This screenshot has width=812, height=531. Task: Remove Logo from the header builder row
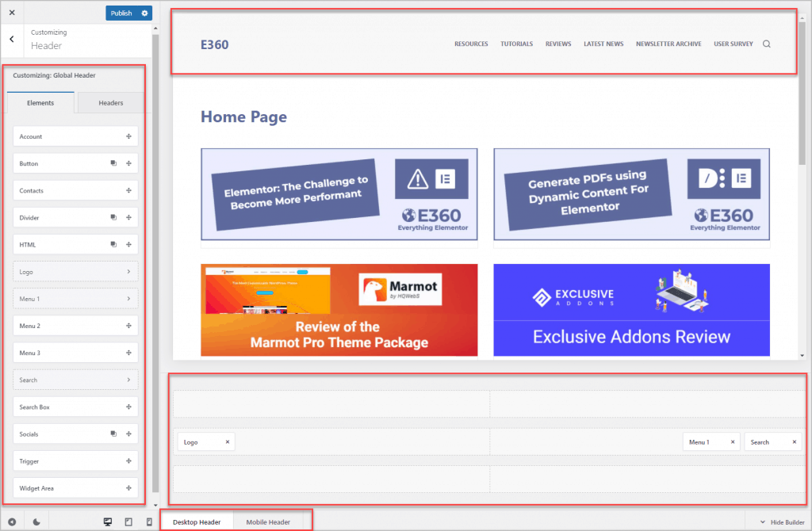pyautogui.click(x=228, y=442)
